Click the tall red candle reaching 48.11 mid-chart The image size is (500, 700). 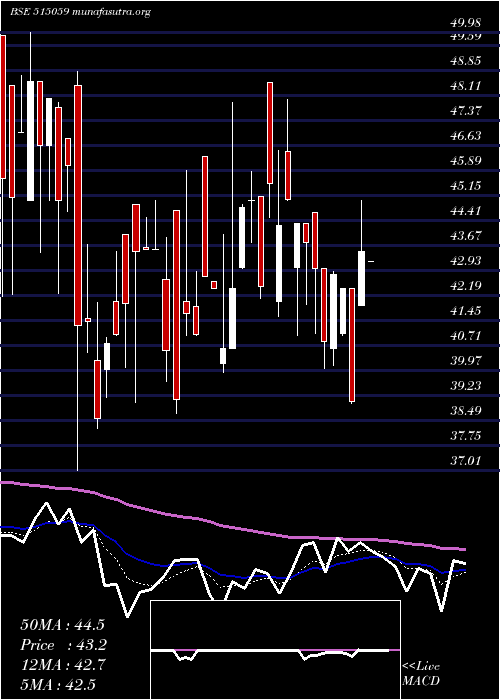(x=270, y=133)
